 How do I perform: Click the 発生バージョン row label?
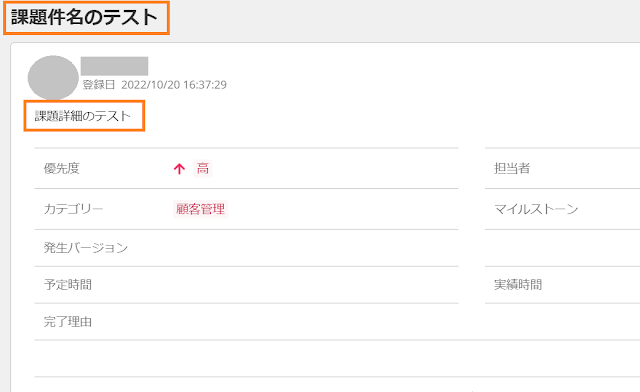tap(86, 247)
